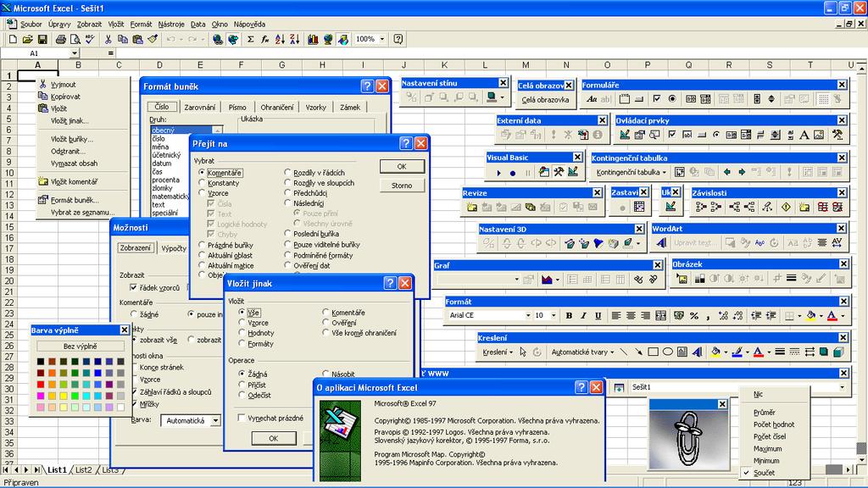Image resolution: width=868 pixels, height=488 pixels.
Task: Click the Format Painter brush icon
Action: point(153,39)
